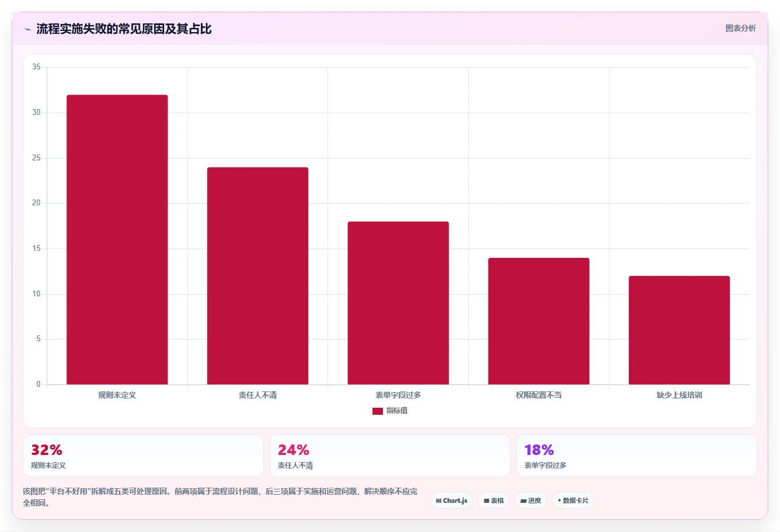The image size is (780, 532).
Task: Click the title 流程实施失败的常见原因及其占比
Action: 124,29
